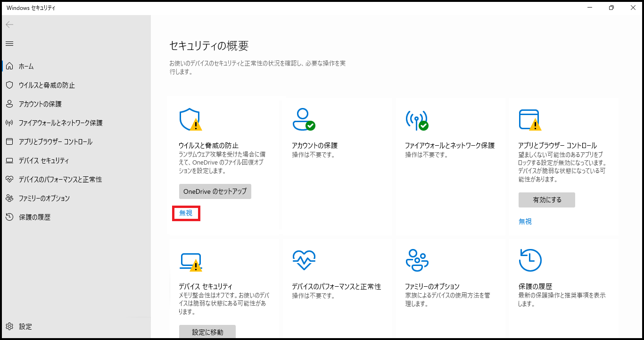Open 設定 at the sidebar bottom
Image resolution: width=644 pixels, height=340 pixels.
point(25,327)
